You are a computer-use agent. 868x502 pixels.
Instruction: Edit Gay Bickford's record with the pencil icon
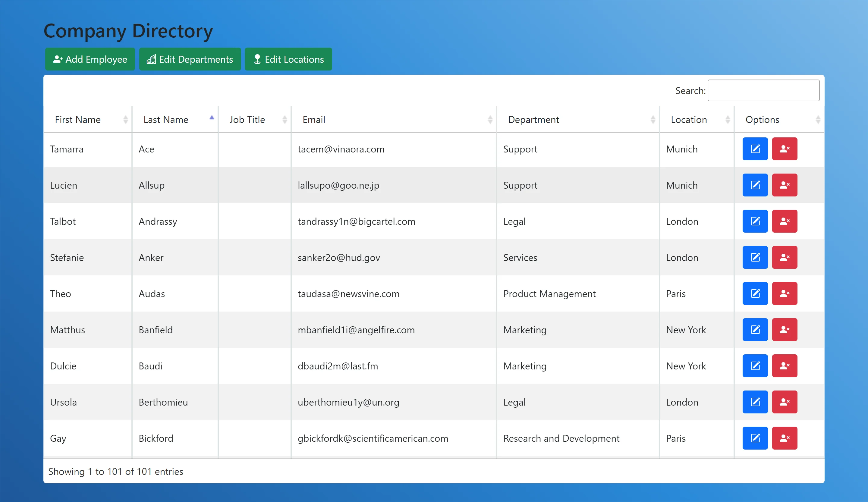(755, 438)
